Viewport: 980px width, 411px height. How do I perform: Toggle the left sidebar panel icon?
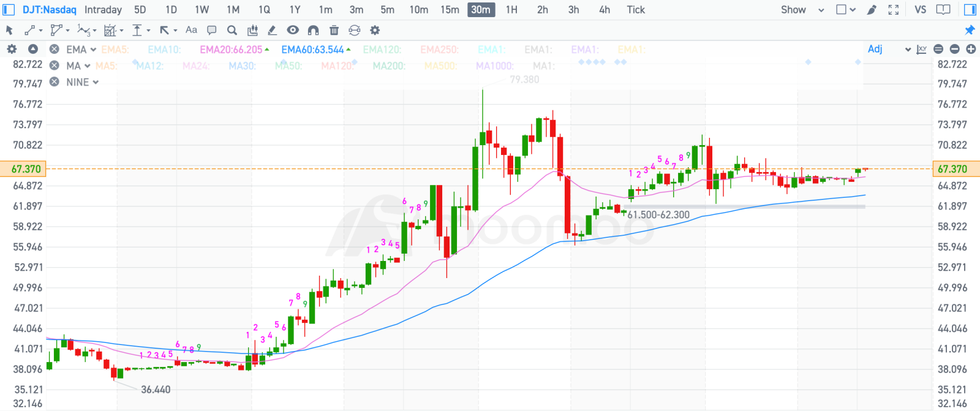[9, 10]
